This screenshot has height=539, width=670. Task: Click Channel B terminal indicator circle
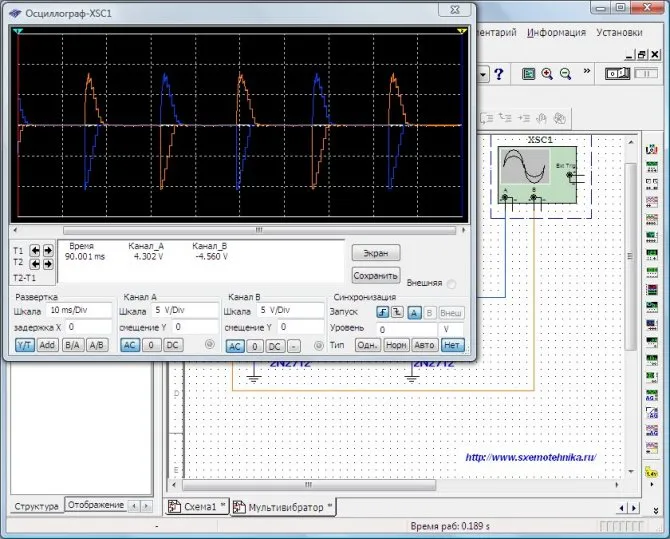point(319,345)
